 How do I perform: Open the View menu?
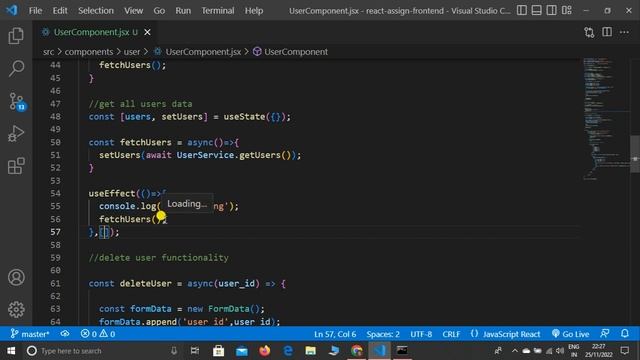(133, 11)
